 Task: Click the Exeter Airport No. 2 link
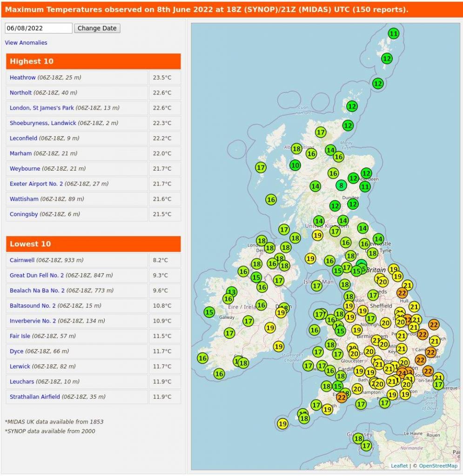(36, 184)
